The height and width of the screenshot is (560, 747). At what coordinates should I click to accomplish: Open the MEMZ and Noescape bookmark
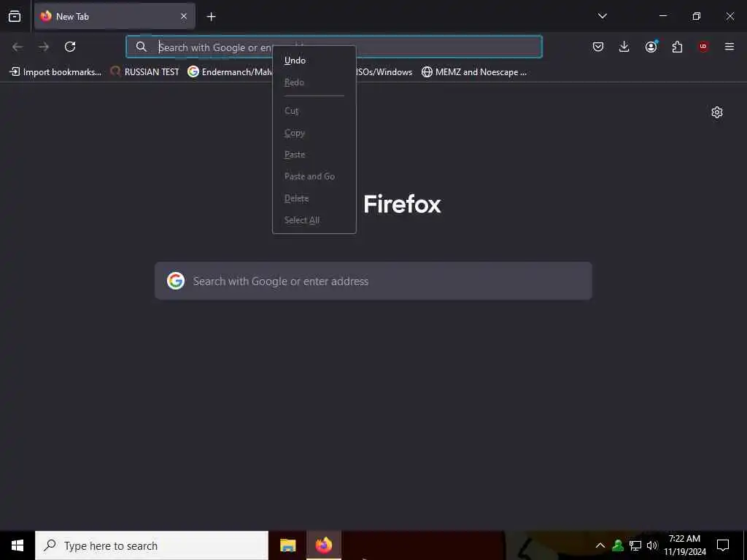[474, 72]
